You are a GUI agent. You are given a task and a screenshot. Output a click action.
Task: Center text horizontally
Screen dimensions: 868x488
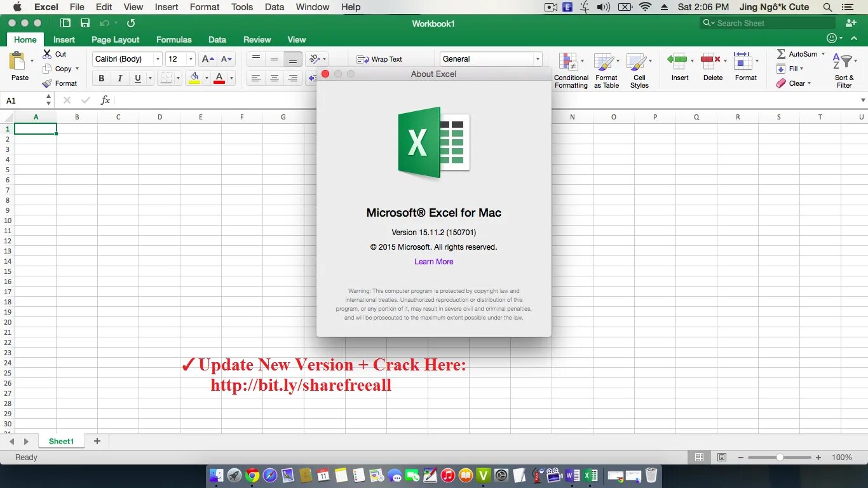[x=275, y=78]
